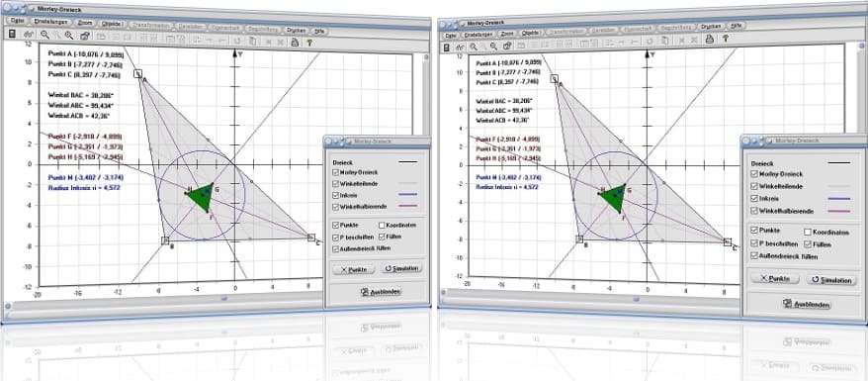Click the Simulation button in left panel
This screenshot has width=868, height=381.
[402, 268]
